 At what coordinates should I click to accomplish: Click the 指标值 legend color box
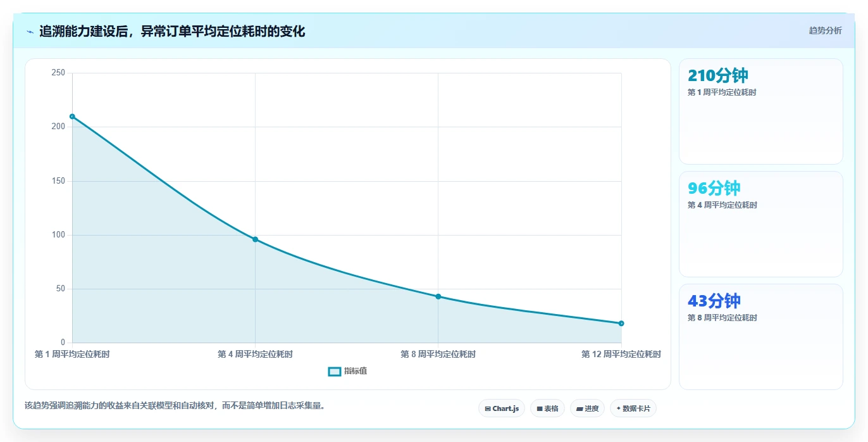pyautogui.click(x=335, y=371)
